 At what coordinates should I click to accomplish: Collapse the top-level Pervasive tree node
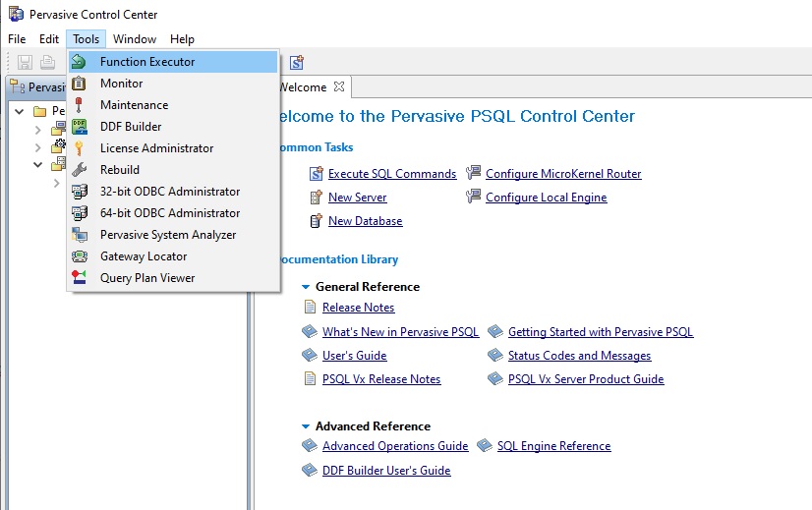click(x=19, y=111)
